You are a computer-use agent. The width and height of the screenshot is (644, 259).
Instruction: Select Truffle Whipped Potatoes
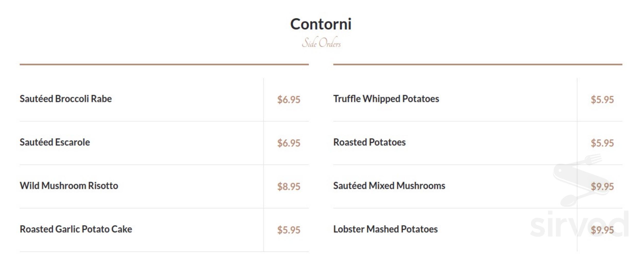[x=386, y=99]
